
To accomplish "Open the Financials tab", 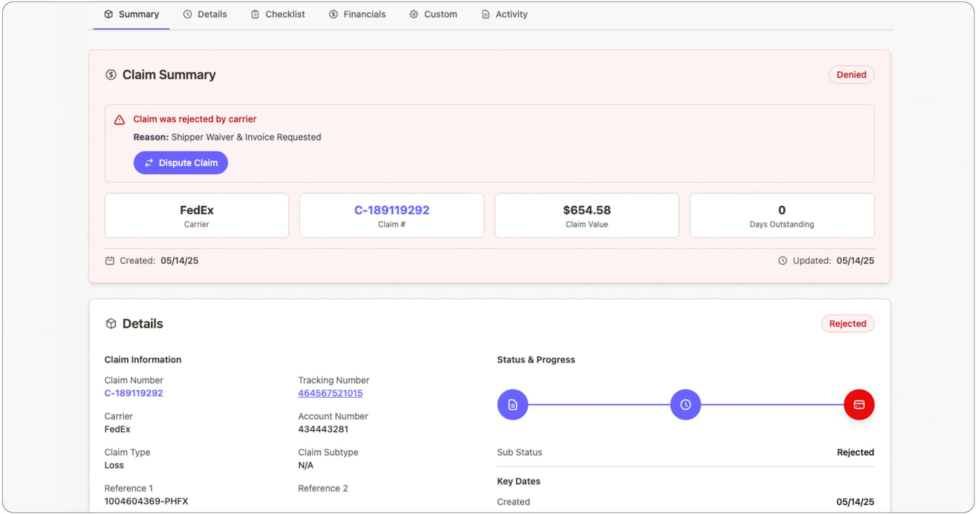I will coord(357,14).
